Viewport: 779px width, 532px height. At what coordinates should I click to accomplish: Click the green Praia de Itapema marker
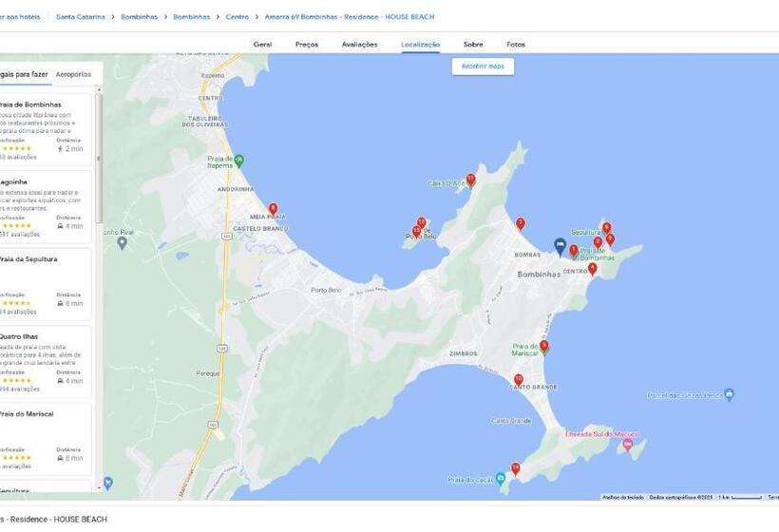[239, 161]
